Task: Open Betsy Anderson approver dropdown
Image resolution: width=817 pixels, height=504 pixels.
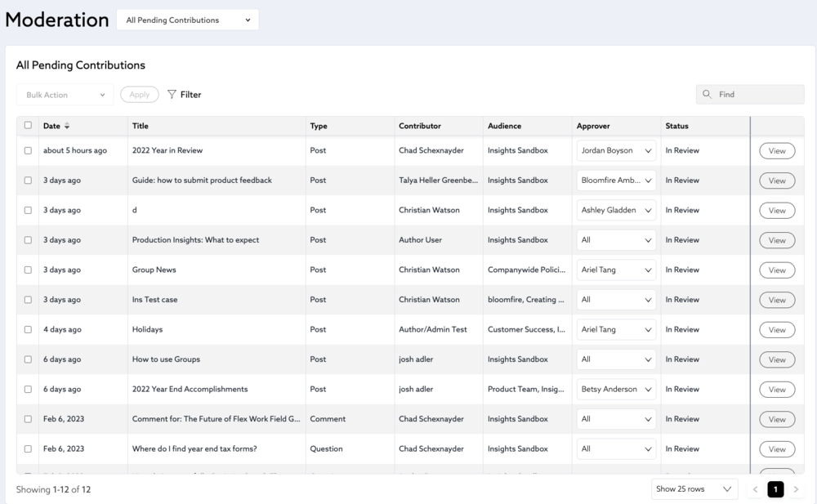Action: [x=616, y=390]
